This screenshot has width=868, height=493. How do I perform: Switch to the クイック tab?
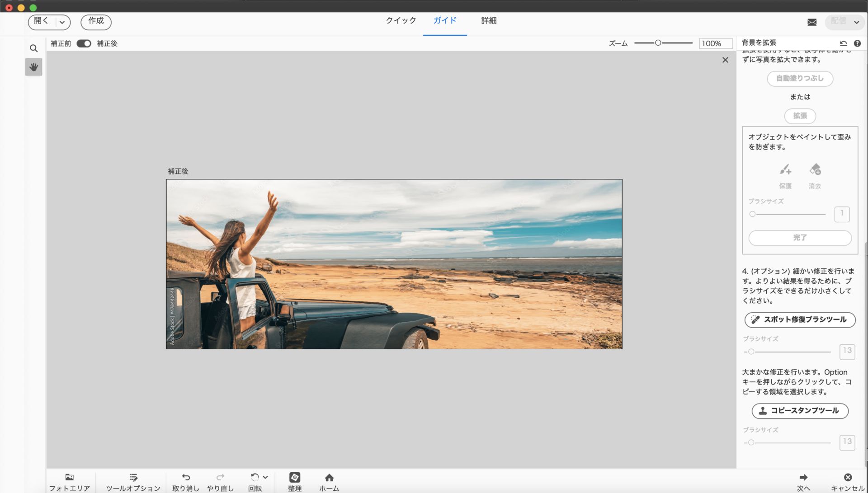point(401,20)
